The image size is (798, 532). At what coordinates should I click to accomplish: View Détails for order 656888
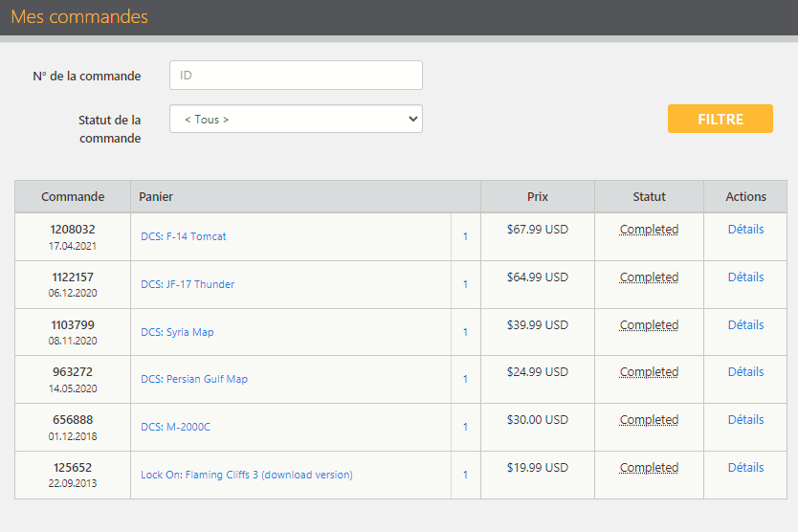745,419
